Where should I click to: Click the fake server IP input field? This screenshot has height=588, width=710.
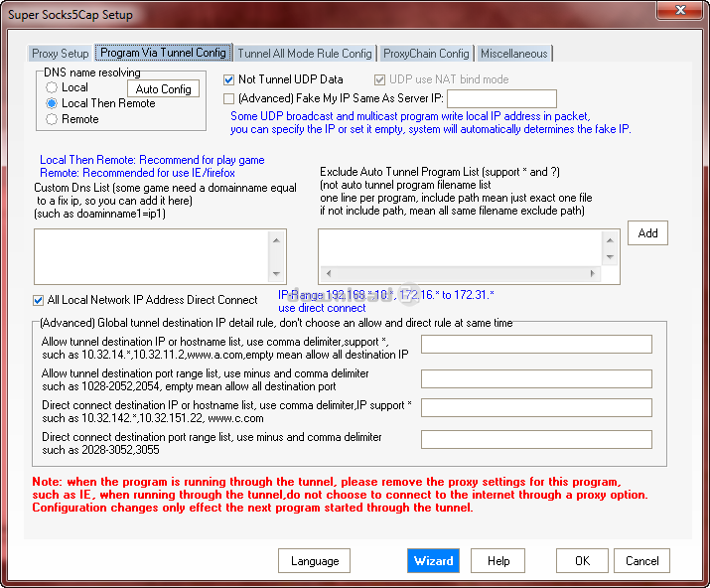pos(501,98)
